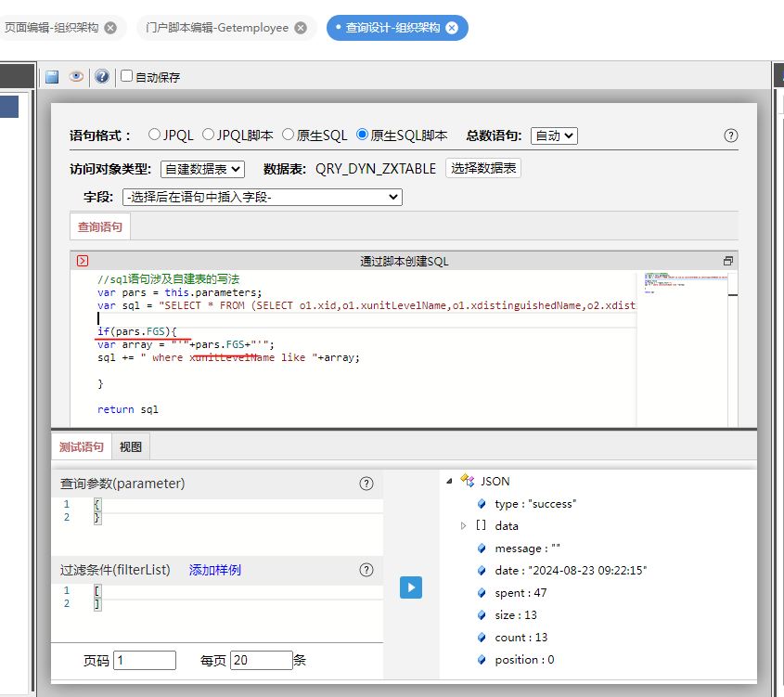Click the help icon beside 总数语句 row
This screenshot has height=697, width=784.
pos(730,135)
